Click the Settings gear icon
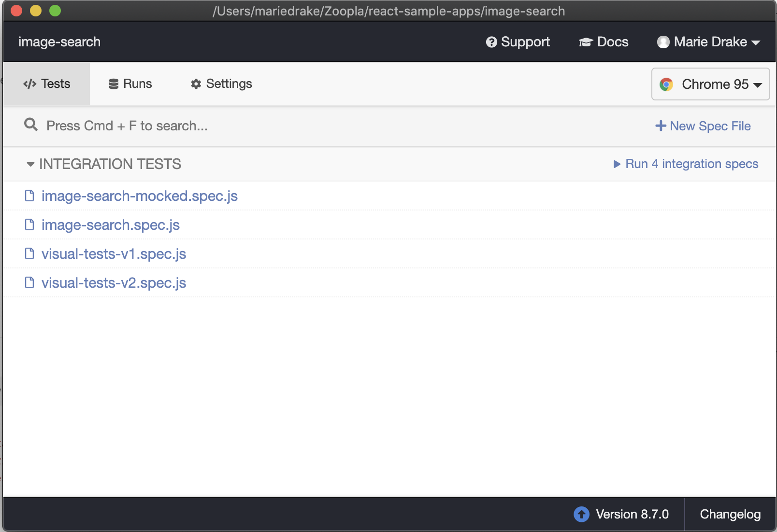 point(196,84)
